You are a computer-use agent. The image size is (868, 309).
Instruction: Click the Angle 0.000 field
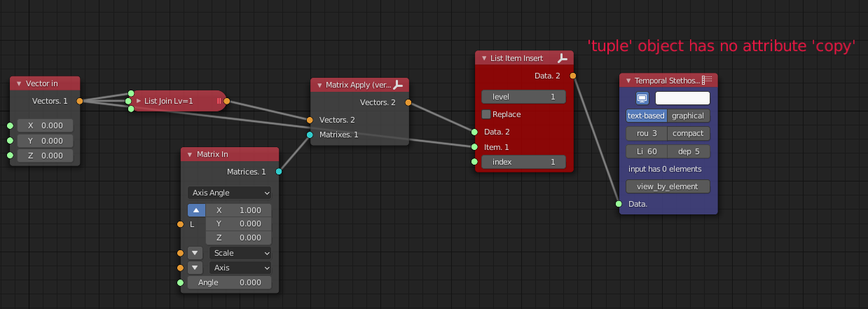tap(230, 282)
